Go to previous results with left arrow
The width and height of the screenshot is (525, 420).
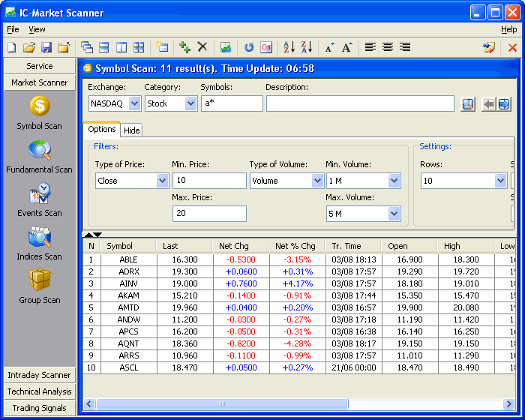(x=489, y=104)
